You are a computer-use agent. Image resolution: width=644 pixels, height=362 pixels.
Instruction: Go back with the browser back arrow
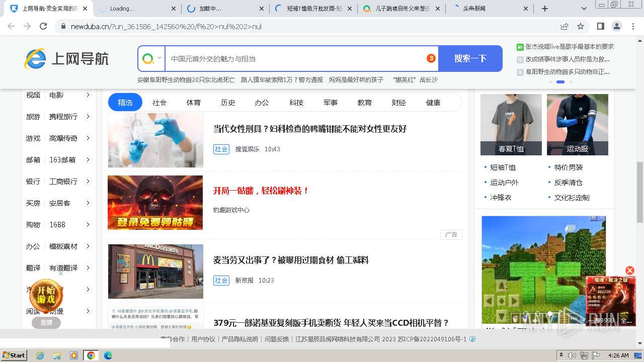(x=11, y=26)
